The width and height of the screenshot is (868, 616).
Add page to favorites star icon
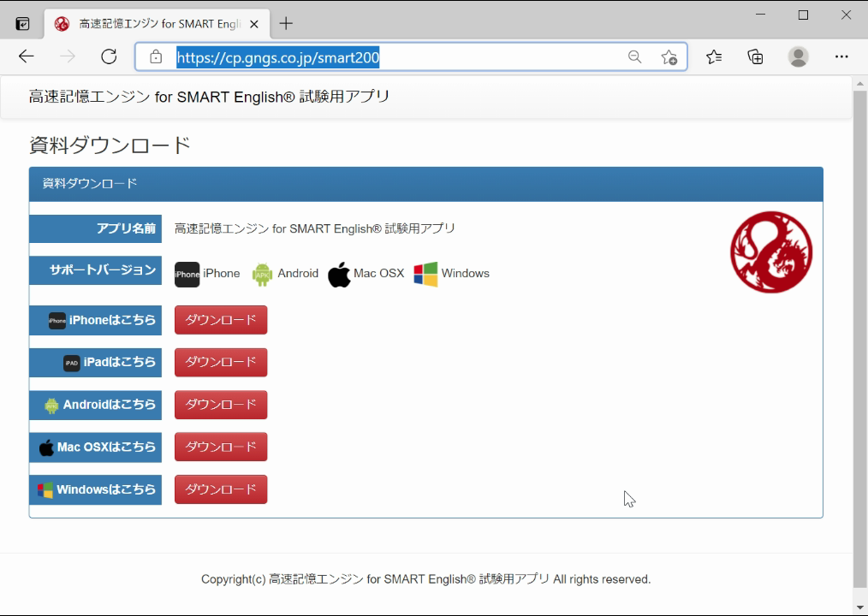pos(669,57)
